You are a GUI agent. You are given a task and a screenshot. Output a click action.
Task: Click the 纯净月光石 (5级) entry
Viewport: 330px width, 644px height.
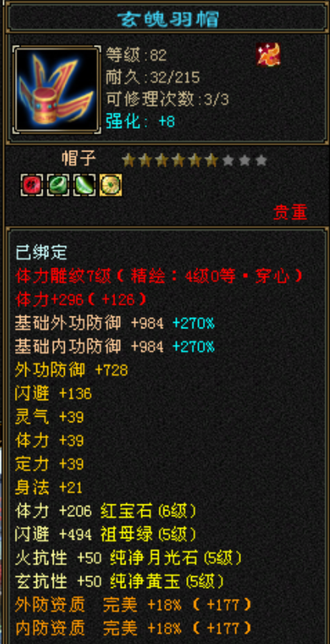[176, 558]
